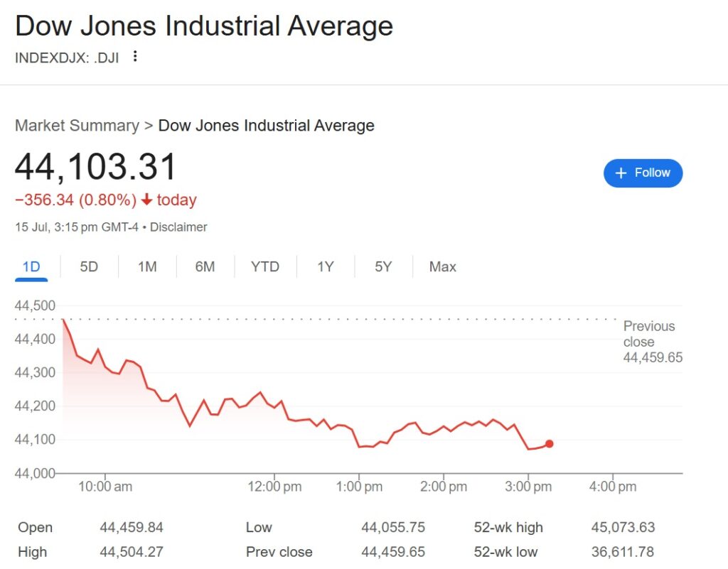
Task: Show the 1M chart view
Action: pos(147,267)
